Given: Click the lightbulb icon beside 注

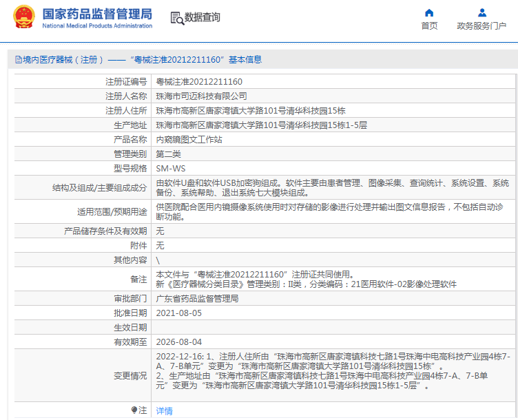Looking at the screenshot, I should [134, 410].
